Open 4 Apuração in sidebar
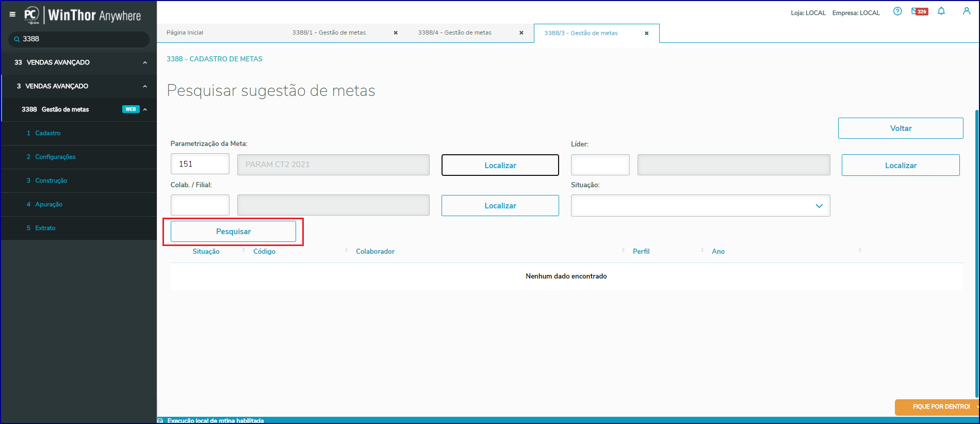Viewport: 980px width, 424px height. click(79, 204)
